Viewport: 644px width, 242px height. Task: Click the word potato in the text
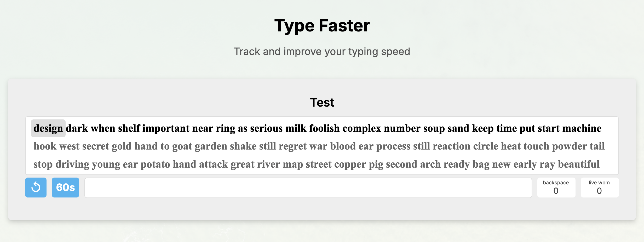pos(155,164)
